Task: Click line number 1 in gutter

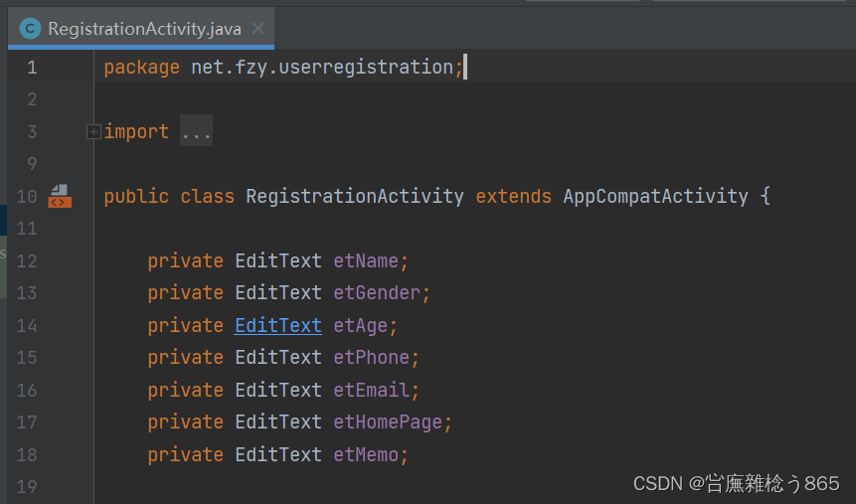Action: (x=32, y=68)
